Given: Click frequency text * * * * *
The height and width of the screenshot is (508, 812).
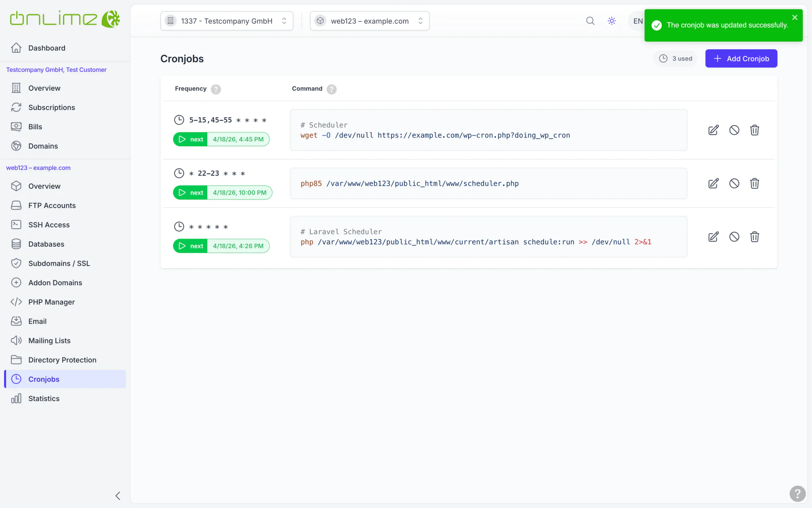Looking at the screenshot, I should [209, 227].
